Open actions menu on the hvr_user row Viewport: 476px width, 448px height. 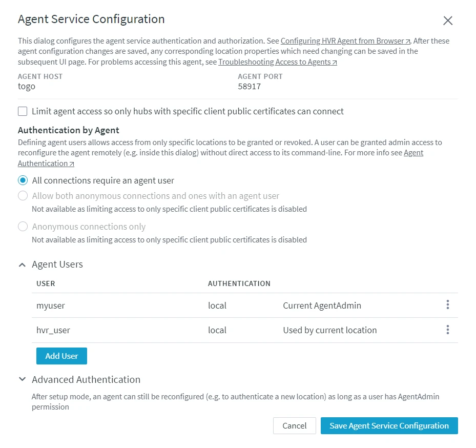point(447,330)
